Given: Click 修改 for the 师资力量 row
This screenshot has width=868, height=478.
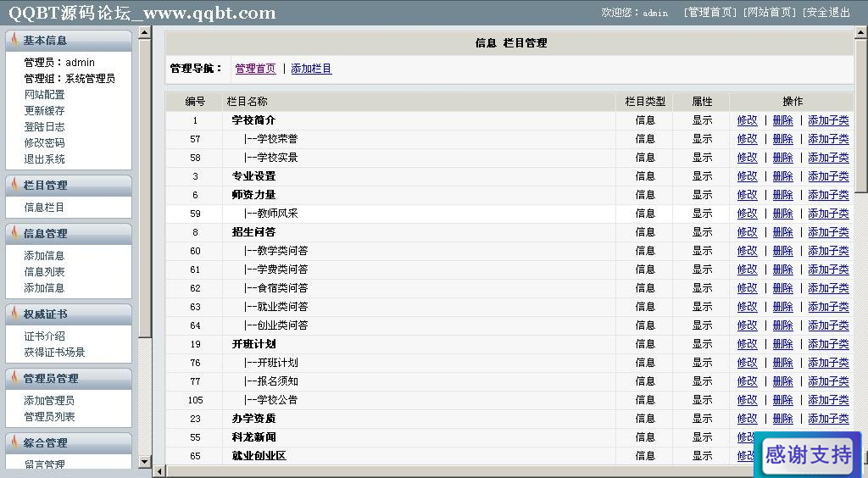Looking at the screenshot, I should [x=748, y=195].
